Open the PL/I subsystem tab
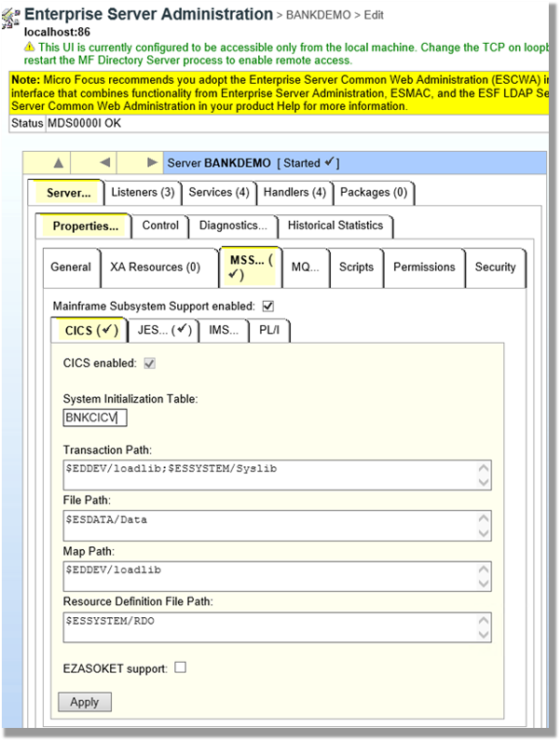 (269, 330)
